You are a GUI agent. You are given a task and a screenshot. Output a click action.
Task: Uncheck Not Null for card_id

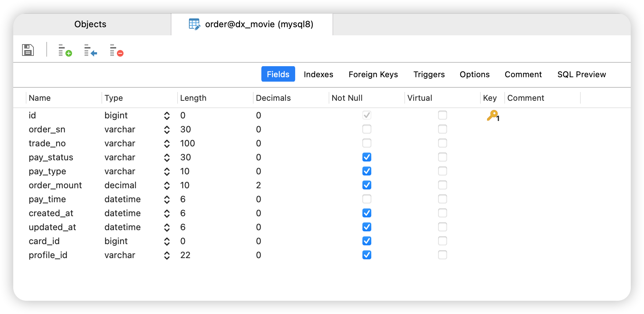coord(367,241)
